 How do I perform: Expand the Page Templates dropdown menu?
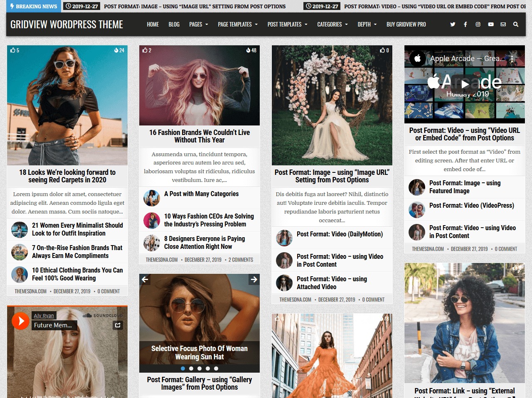tap(238, 25)
